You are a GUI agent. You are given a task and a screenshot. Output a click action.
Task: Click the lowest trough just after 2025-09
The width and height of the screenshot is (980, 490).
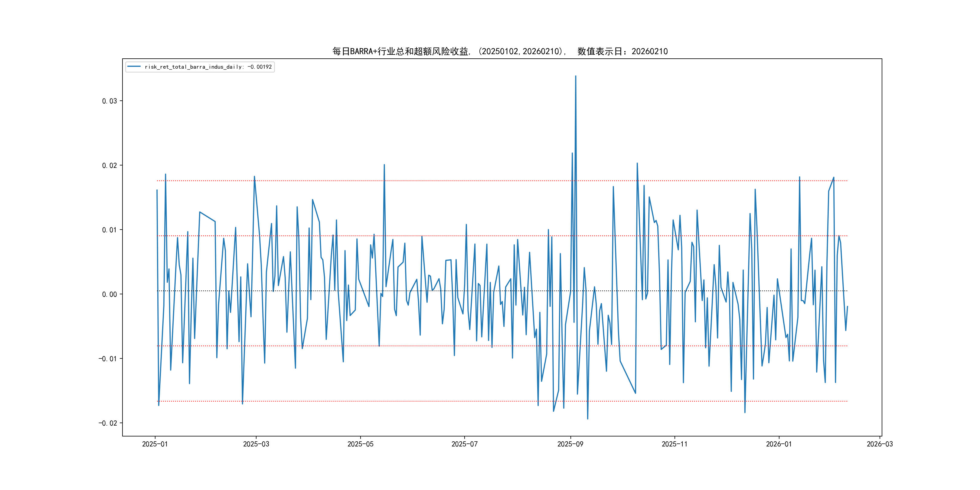coord(587,419)
